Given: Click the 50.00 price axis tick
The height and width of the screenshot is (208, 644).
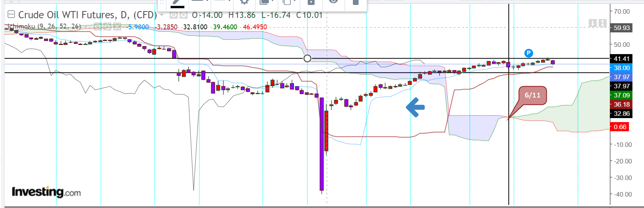Looking at the screenshot, I should click(622, 45).
